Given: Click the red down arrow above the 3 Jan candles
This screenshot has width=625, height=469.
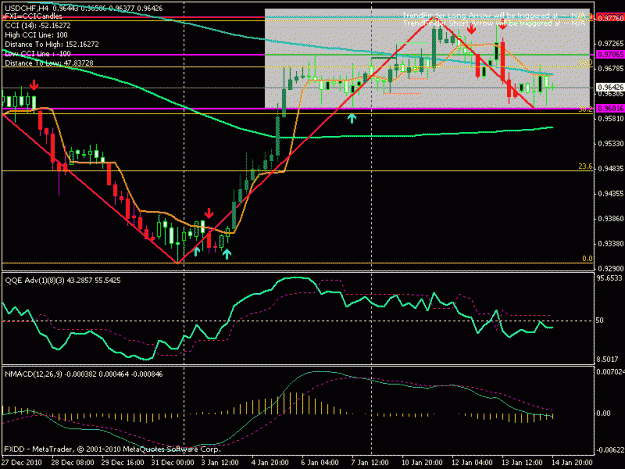Looking at the screenshot, I should [209, 213].
